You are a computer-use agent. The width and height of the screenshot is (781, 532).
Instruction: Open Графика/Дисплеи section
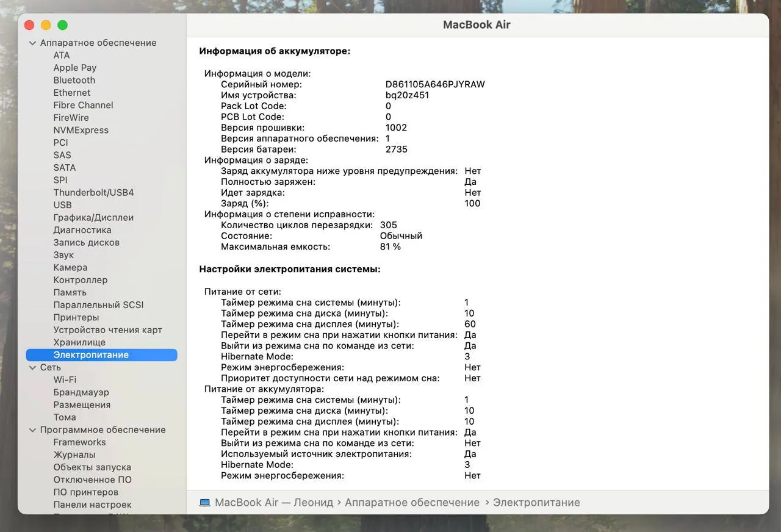pos(93,217)
